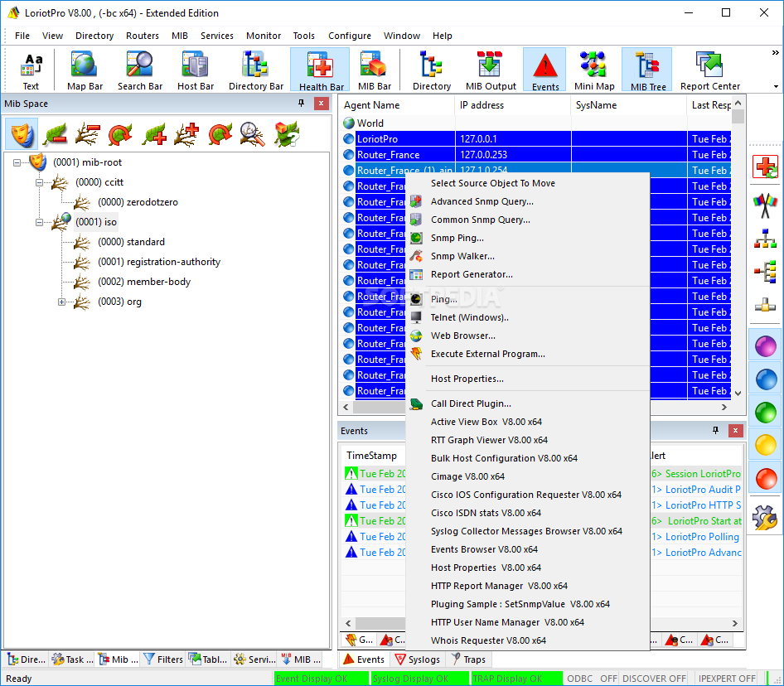This screenshot has height=686, width=784.
Task: Open the MIB Output window
Action: tap(490, 70)
